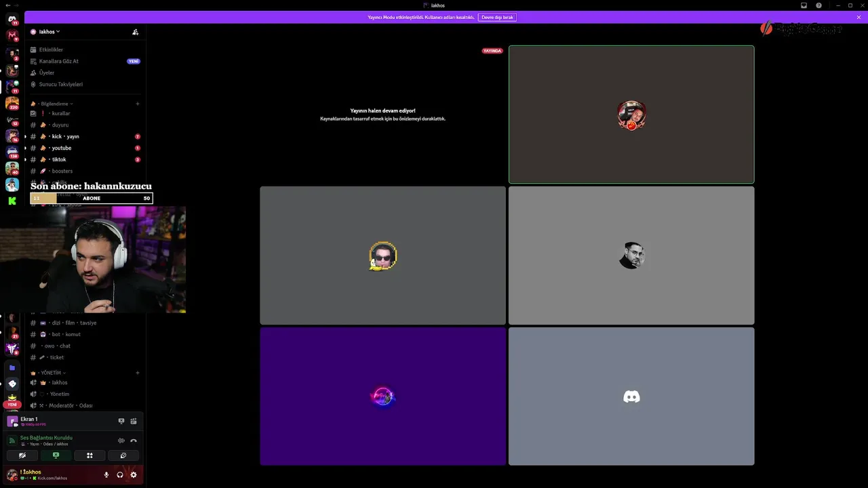Mute the microphone
868x488 pixels.
pyautogui.click(x=106, y=474)
